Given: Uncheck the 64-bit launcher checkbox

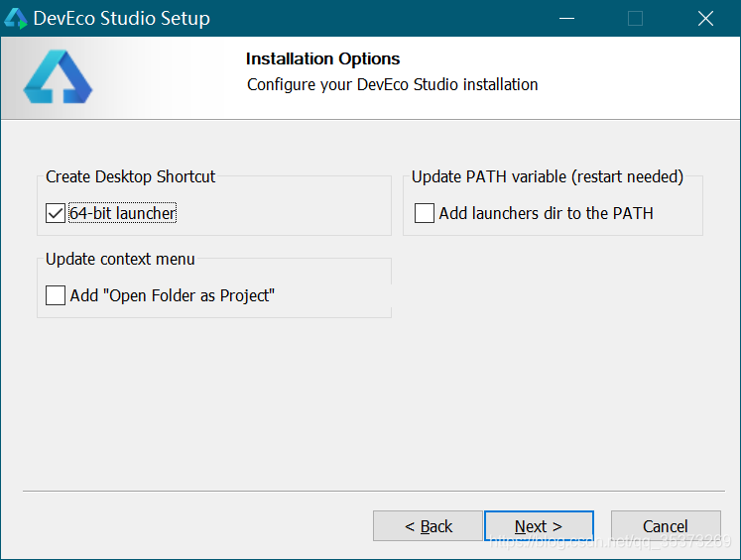Looking at the screenshot, I should click(x=56, y=213).
